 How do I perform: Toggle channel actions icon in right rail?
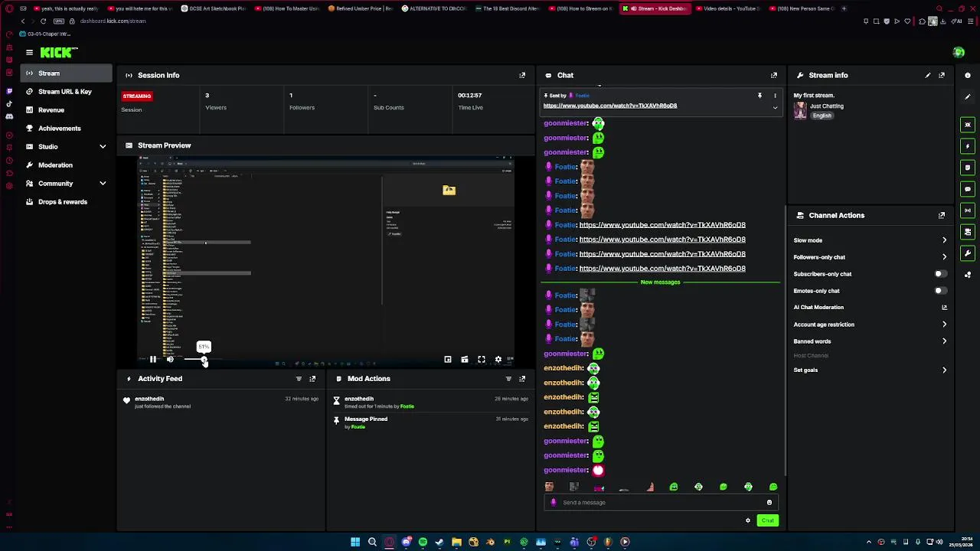pos(968,232)
